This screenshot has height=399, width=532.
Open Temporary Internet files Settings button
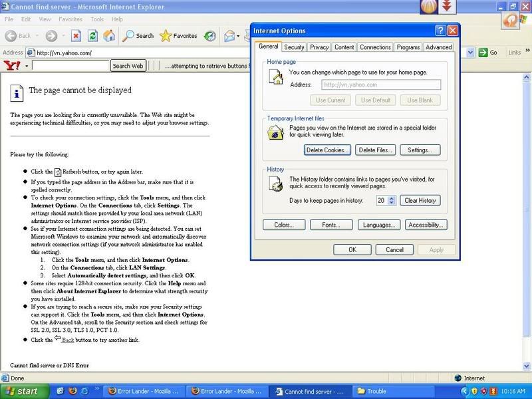pyautogui.click(x=420, y=150)
